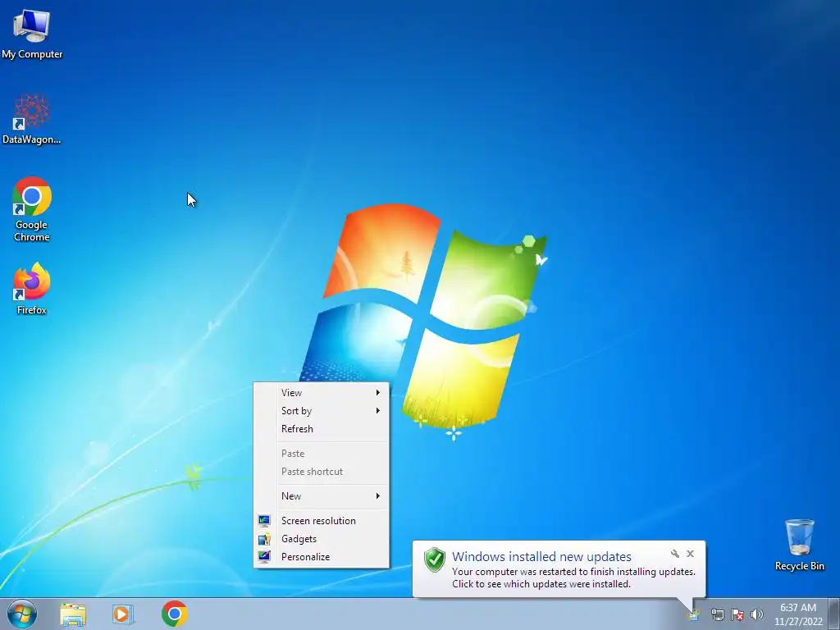Viewport: 840px width, 630px height.
Task: Click the Screen resolution monitor icon
Action: (x=263, y=521)
